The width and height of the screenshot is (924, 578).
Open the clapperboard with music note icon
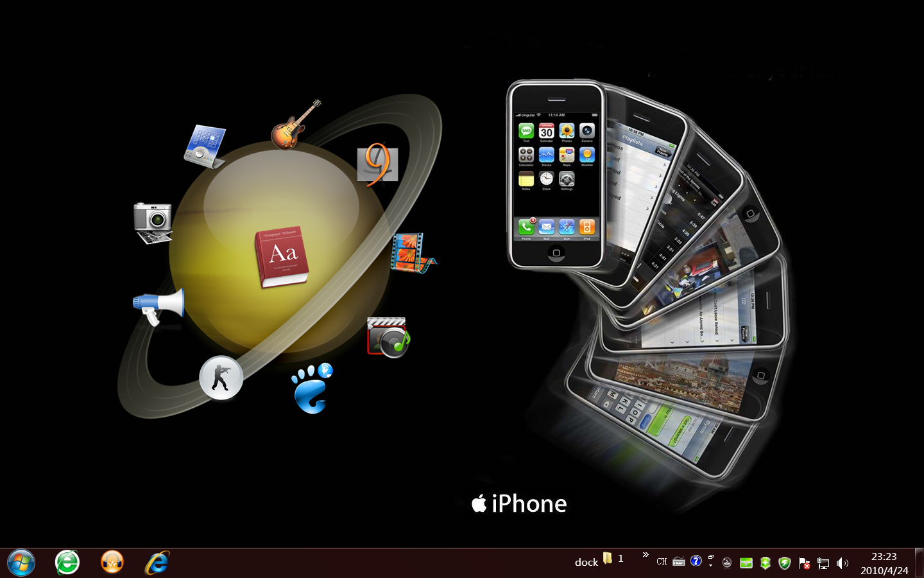pos(388,337)
